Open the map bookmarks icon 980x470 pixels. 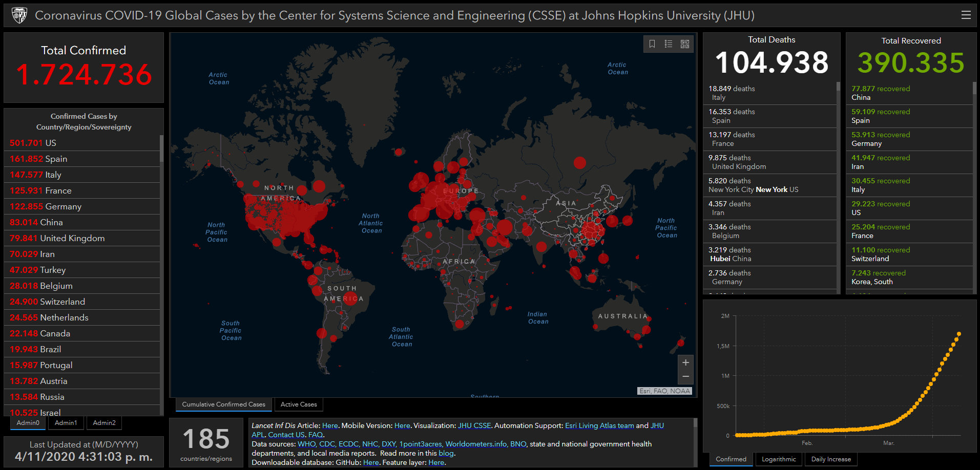point(652,44)
